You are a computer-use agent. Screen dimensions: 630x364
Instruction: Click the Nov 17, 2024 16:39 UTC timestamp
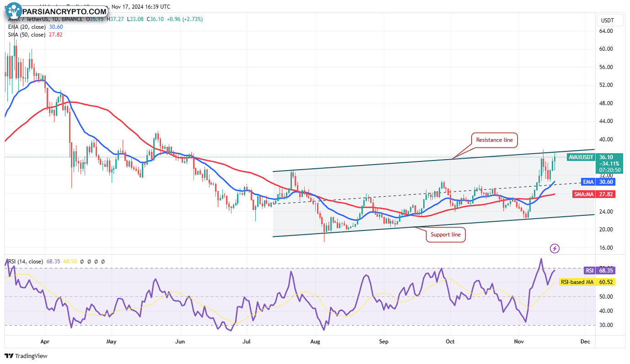pos(140,7)
